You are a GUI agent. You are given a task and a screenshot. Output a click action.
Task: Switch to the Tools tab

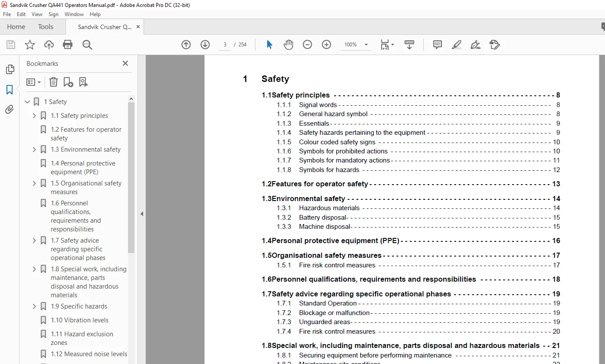46,27
